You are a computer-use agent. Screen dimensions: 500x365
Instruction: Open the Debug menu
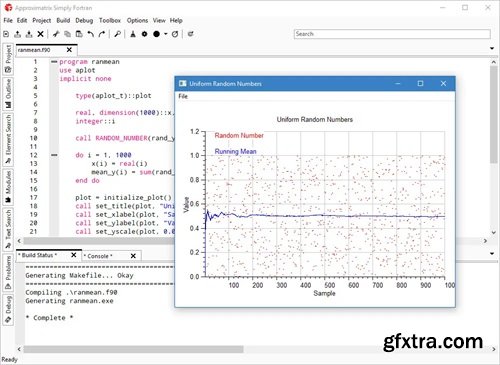[84, 20]
